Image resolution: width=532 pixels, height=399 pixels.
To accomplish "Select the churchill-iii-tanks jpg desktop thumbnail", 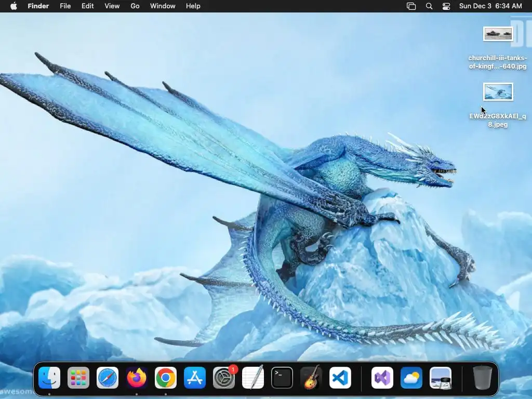I will pyautogui.click(x=498, y=34).
